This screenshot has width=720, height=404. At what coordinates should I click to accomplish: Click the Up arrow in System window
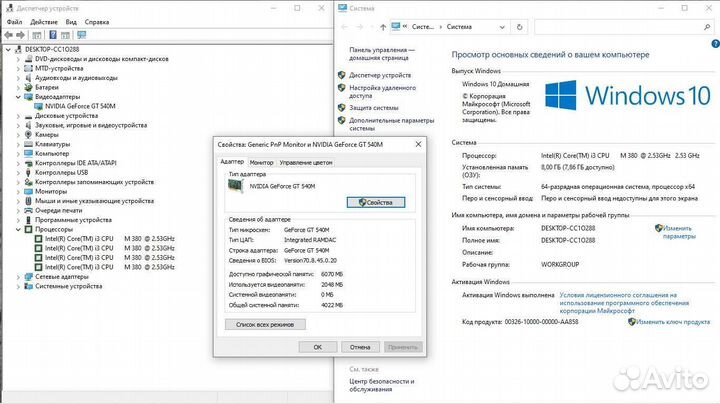pyautogui.click(x=383, y=27)
